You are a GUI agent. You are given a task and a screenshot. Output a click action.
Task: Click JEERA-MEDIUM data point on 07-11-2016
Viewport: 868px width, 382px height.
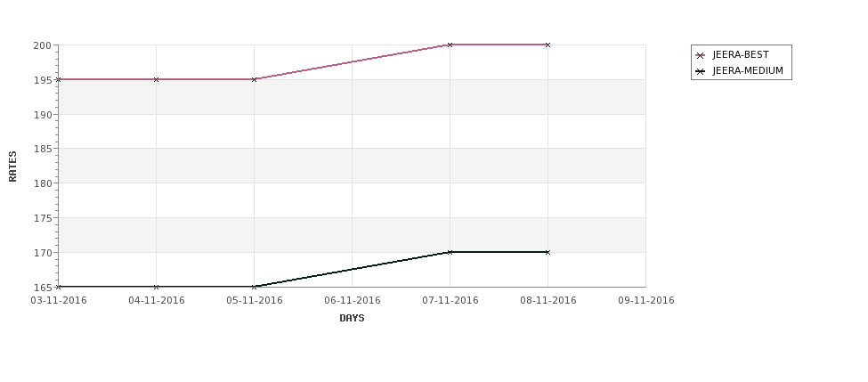[x=450, y=253]
